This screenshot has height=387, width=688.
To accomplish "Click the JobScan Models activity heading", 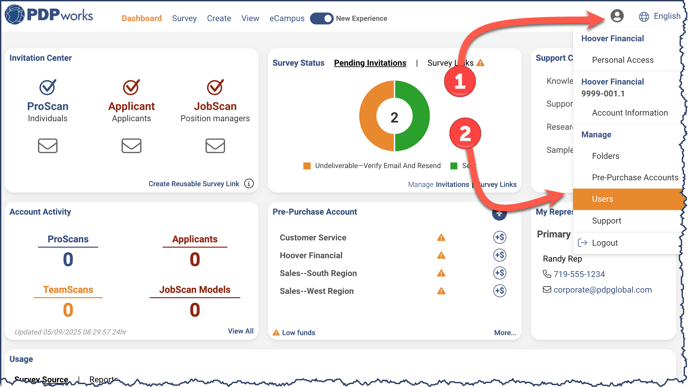I will coord(195,290).
